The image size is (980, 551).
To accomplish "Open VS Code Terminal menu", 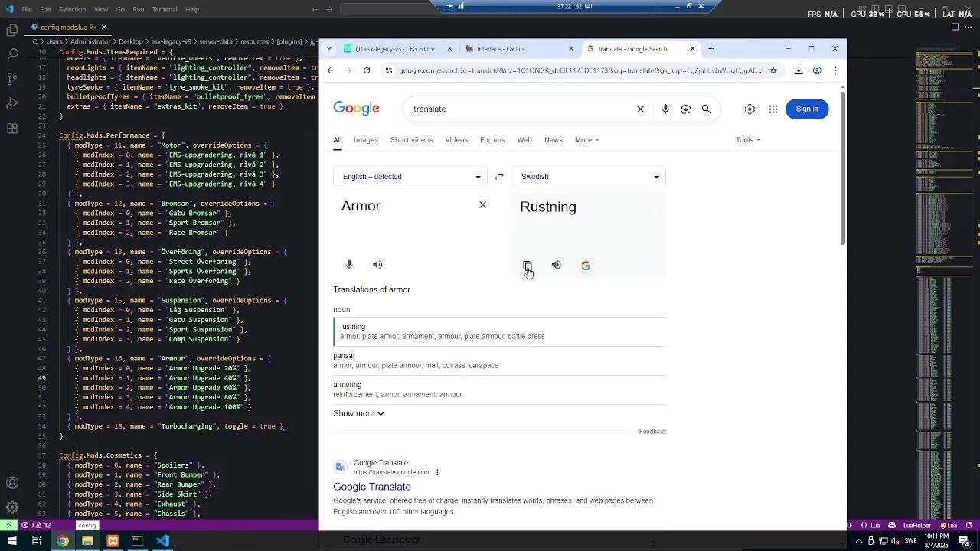I will pos(165,9).
